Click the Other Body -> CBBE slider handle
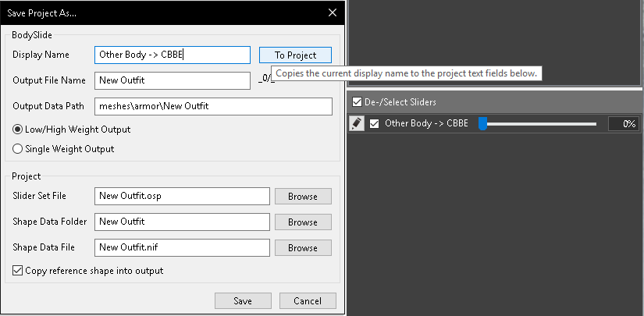644x316 pixels. (482, 123)
